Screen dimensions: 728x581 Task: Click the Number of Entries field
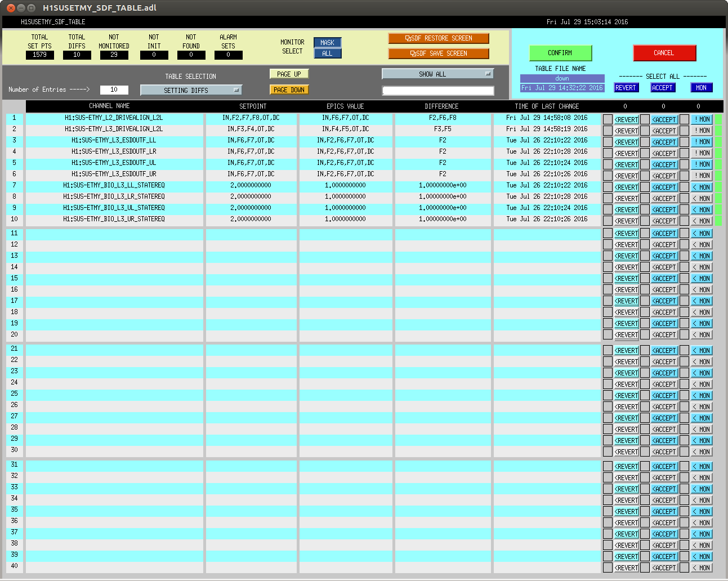tap(114, 90)
